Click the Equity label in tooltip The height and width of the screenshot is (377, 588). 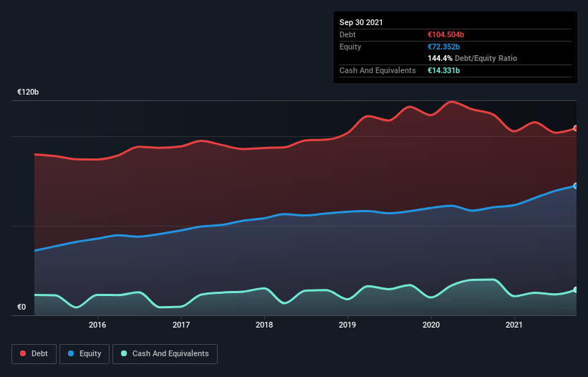coord(350,47)
